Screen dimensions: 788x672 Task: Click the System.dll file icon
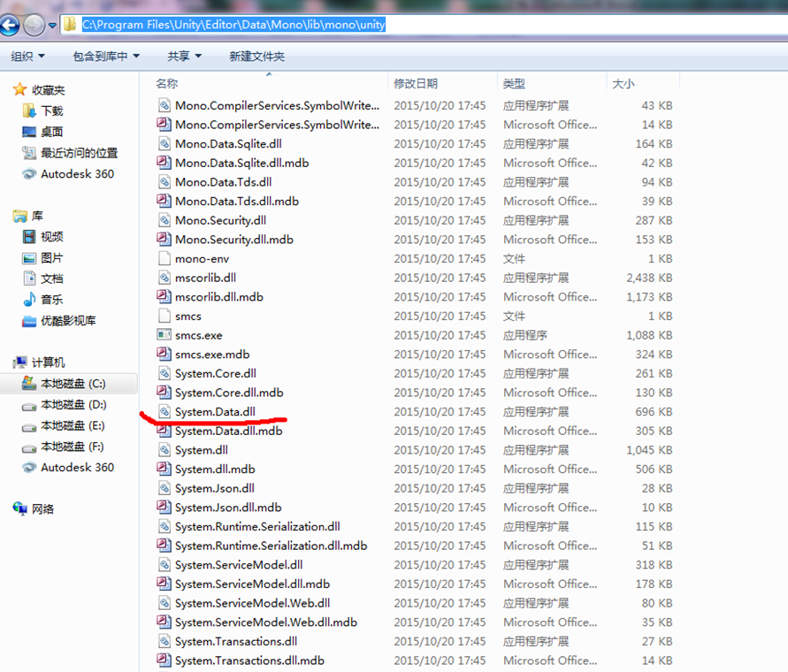point(164,450)
